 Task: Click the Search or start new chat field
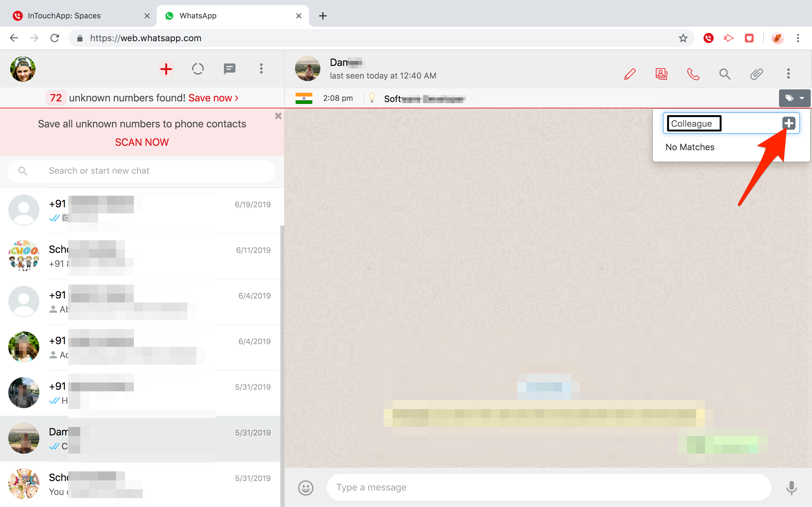141,171
